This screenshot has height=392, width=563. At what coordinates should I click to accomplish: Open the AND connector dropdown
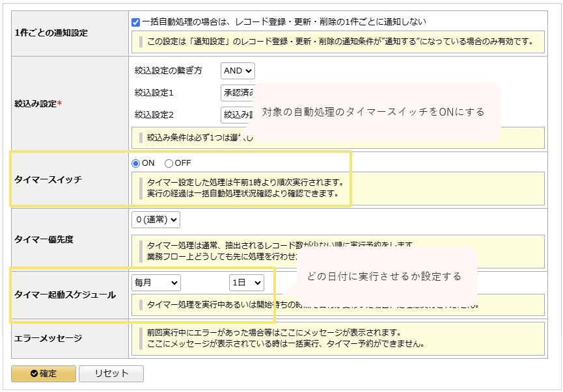pos(236,71)
